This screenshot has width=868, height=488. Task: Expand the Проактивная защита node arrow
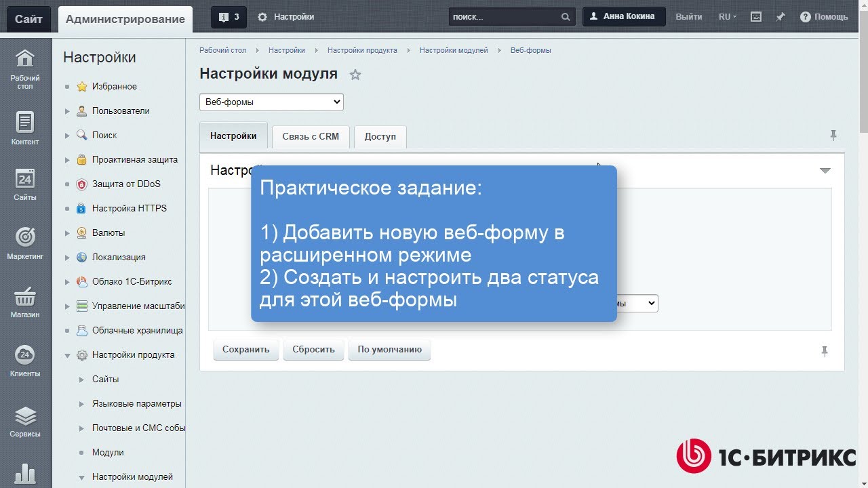[x=67, y=160]
